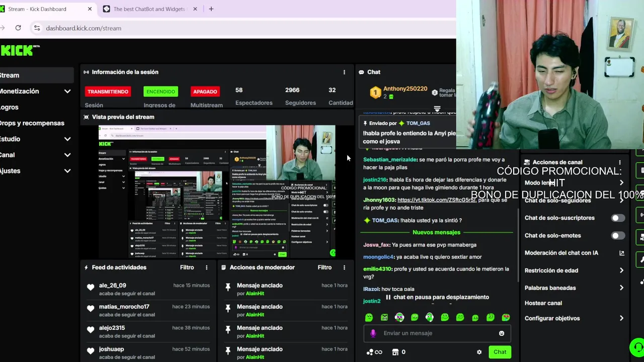Click the store icon below chat
Viewport: 644px width, 362px height.
click(395, 352)
